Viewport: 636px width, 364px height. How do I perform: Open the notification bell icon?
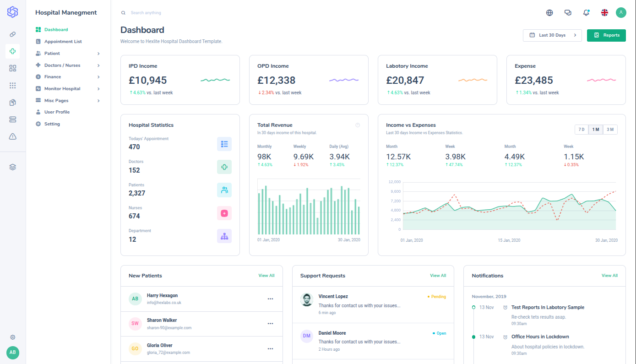pyautogui.click(x=586, y=13)
